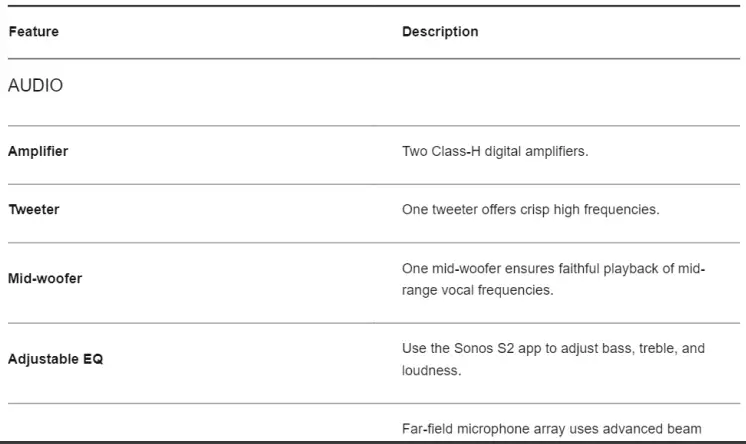
Task: Click the word 'beam' ending the last line
Action: tap(682, 428)
